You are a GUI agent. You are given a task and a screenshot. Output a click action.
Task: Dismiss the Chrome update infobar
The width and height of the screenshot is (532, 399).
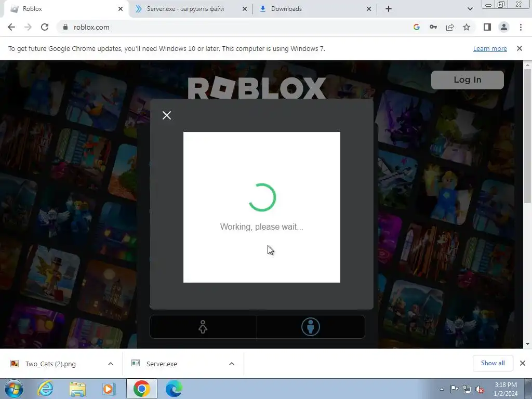(520, 48)
